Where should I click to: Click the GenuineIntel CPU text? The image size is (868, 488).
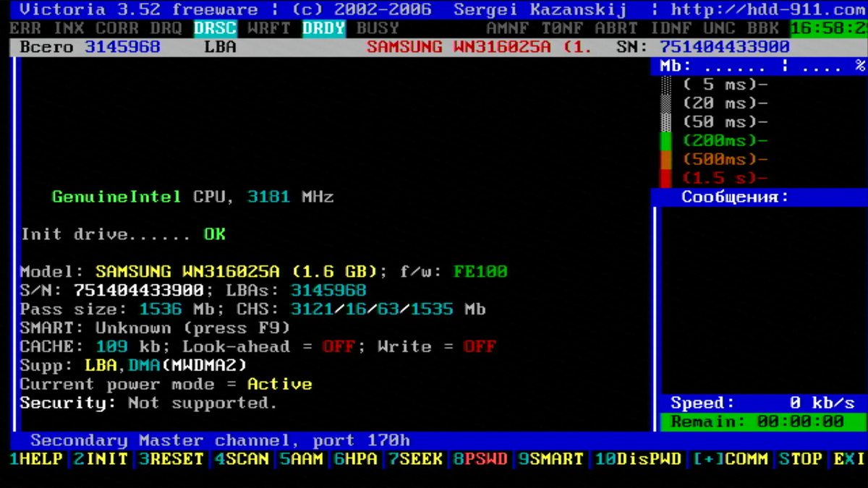[x=142, y=197]
